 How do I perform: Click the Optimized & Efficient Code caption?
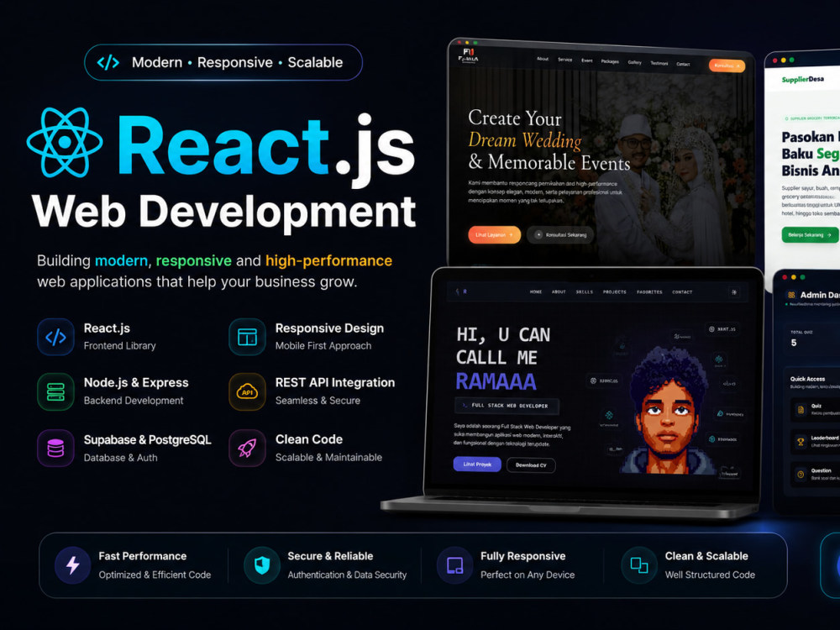[x=155, y=575]
